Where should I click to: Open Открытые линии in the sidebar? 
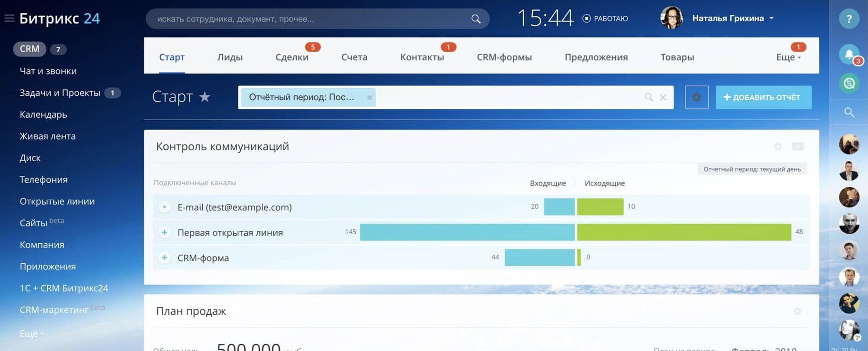click(57, 201)
